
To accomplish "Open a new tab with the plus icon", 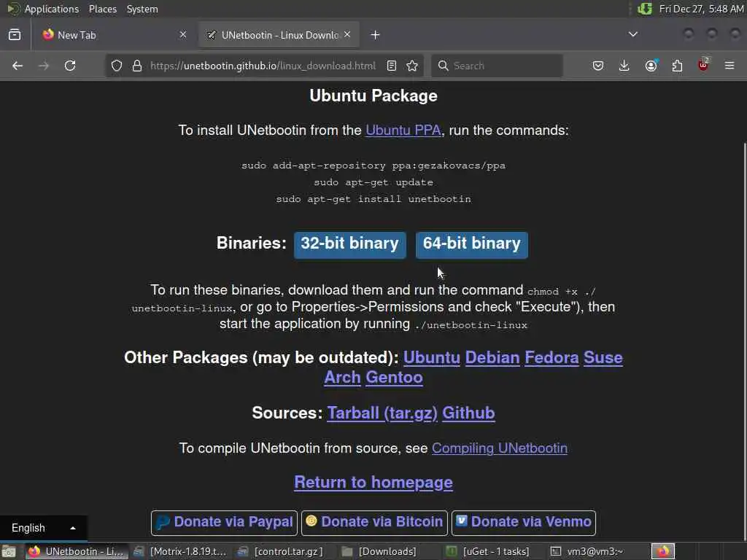I will pyautogui.click(x=376, y=35).
